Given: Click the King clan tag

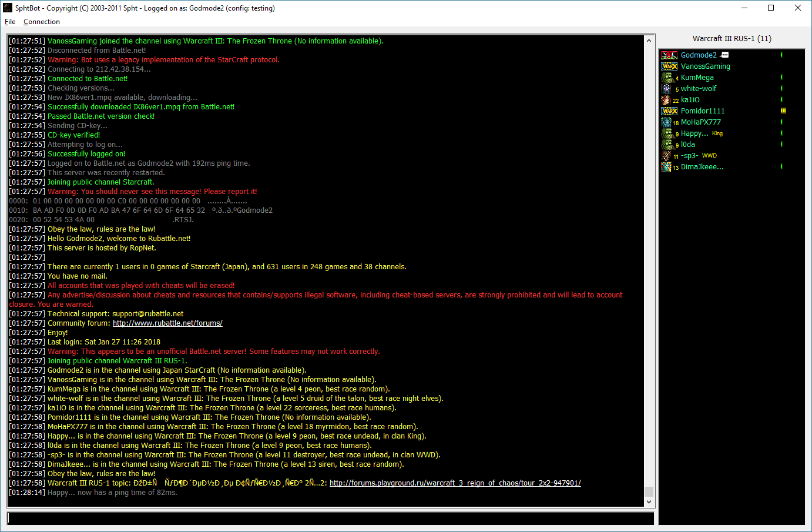Looking at the screenshot, I should (x=717, y=134).
